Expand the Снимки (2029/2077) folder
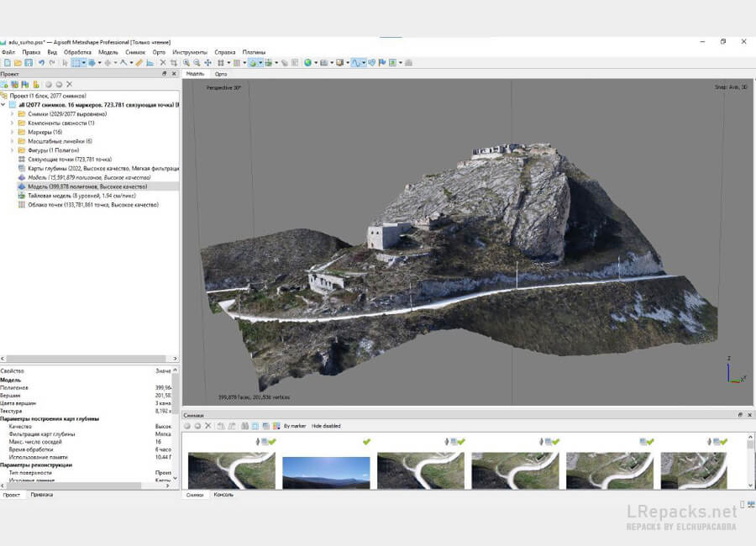The image size is (756, 546). tap(12, 114)
